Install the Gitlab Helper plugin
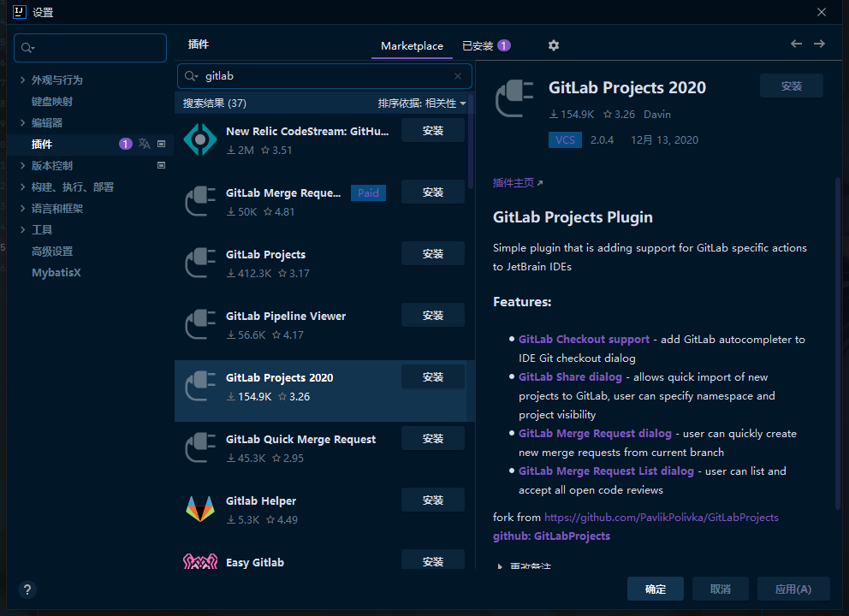849x616 pixels. tap(432, 500)
